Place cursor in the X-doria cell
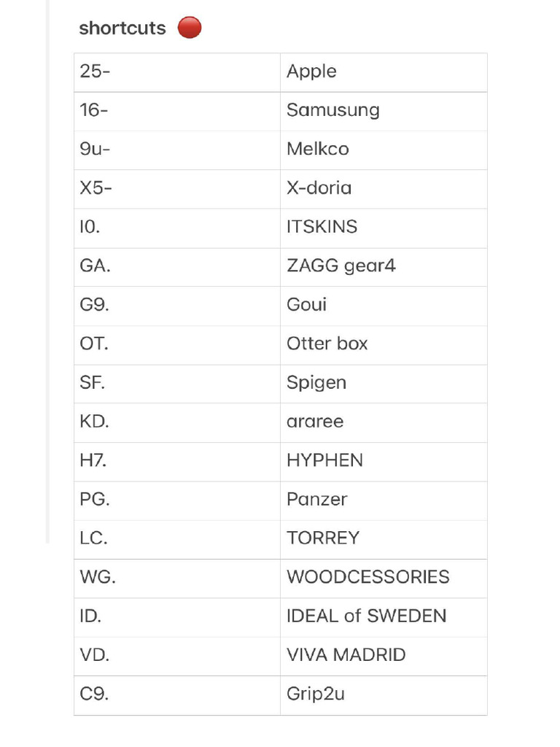Image resolution: width=560 pixels, height=747 pixels. pos(384,189)
